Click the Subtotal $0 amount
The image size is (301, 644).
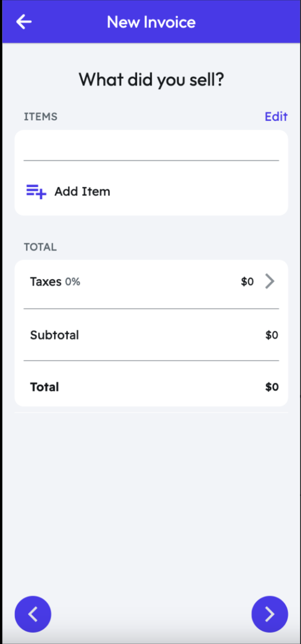tap(272, 335)
